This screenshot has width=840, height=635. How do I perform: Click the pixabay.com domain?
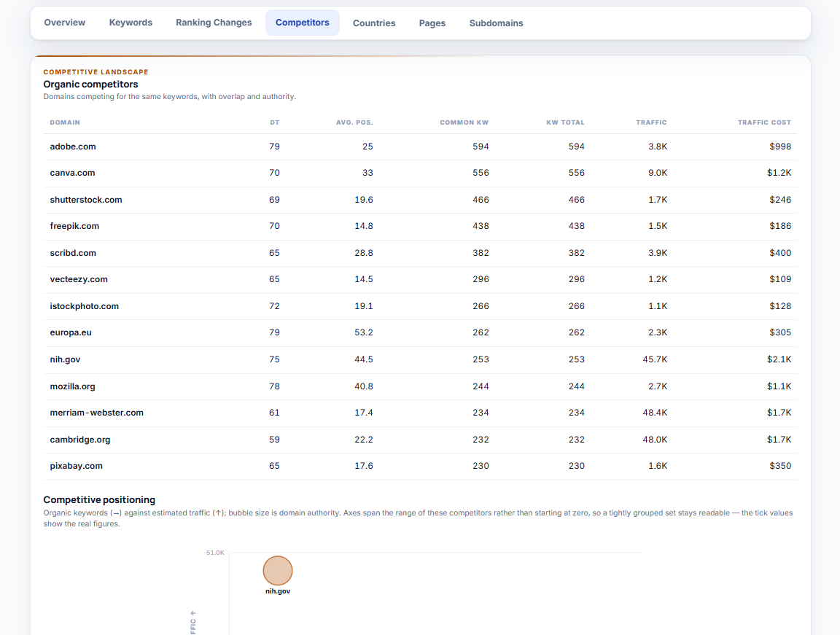point(76,466)
